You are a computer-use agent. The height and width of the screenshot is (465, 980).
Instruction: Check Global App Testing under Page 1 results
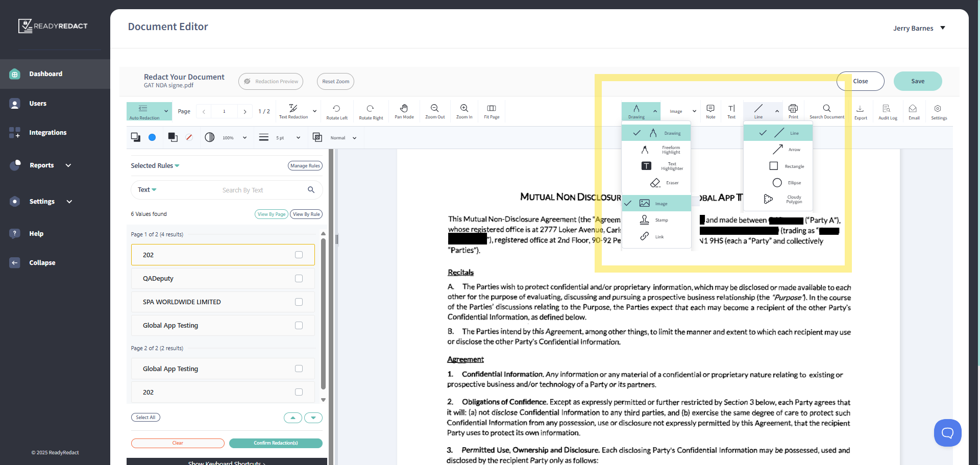[299, 325]
